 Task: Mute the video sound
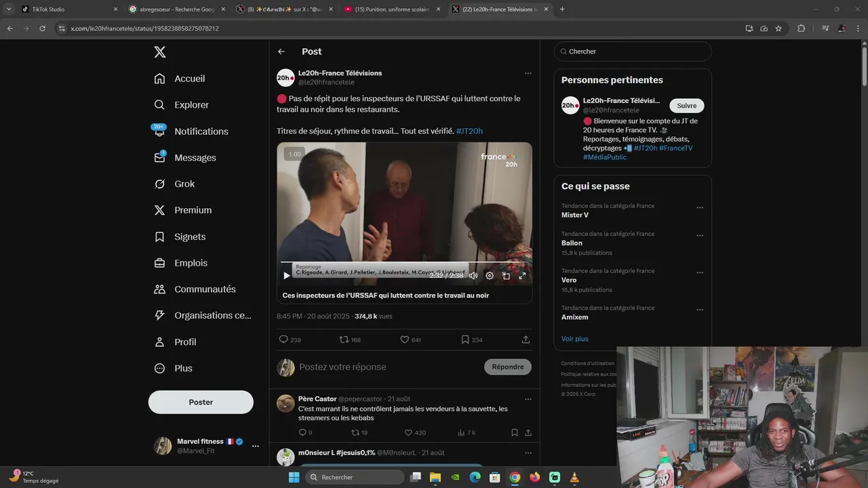(473, 276)
